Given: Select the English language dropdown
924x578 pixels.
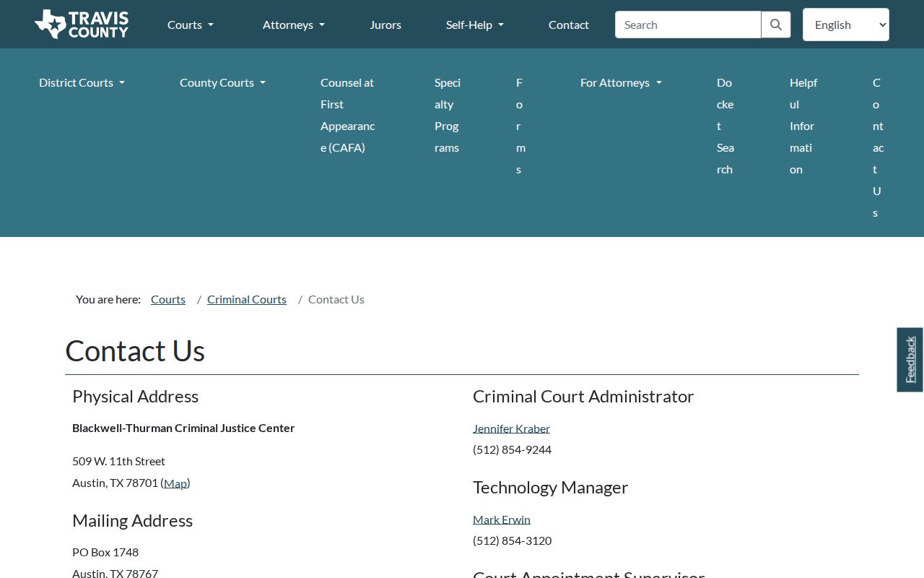Looking at the screenshot, I should click(x=846, y=25).
